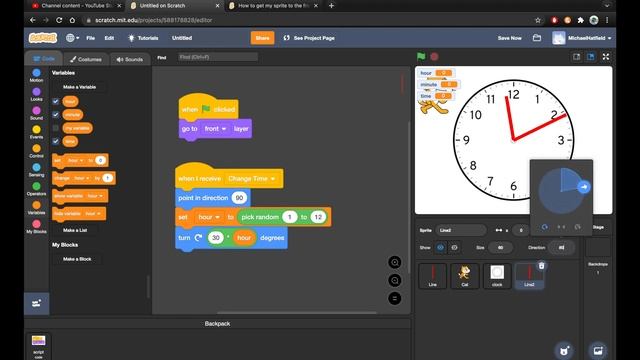Open the Choose a Sprite button

pos(564,350)
